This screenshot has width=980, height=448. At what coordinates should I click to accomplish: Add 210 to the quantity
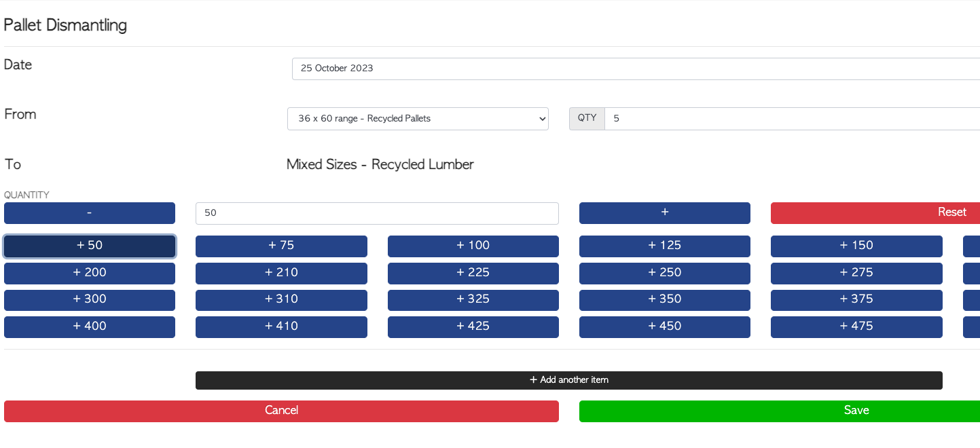click(281, 274)
